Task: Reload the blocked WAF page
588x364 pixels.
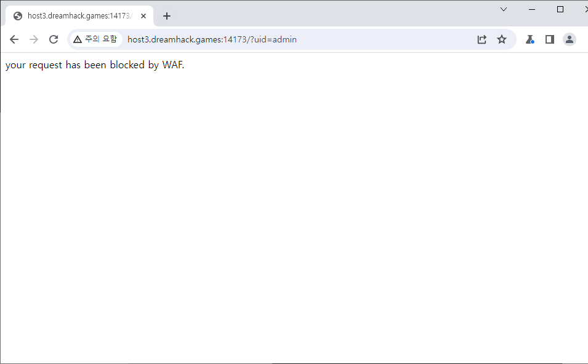Action: [54, 39]
